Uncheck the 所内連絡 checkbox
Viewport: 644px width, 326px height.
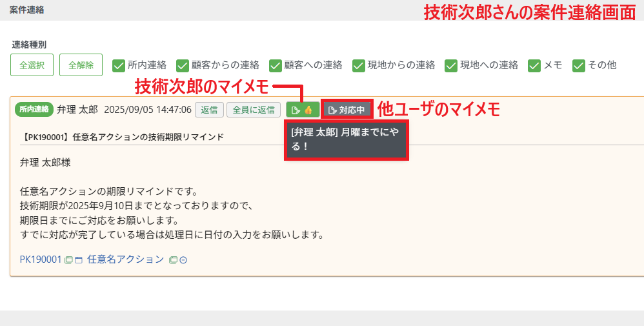119,65
